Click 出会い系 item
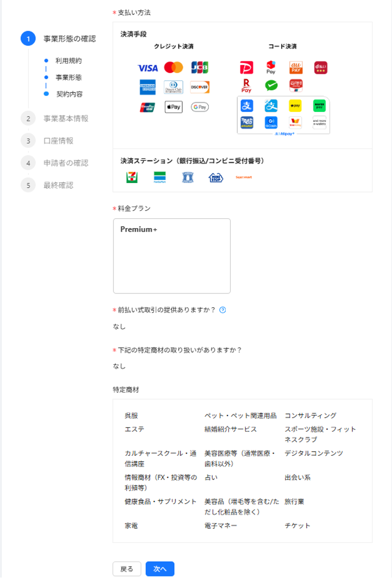392x578 pixels. [297, 478]
